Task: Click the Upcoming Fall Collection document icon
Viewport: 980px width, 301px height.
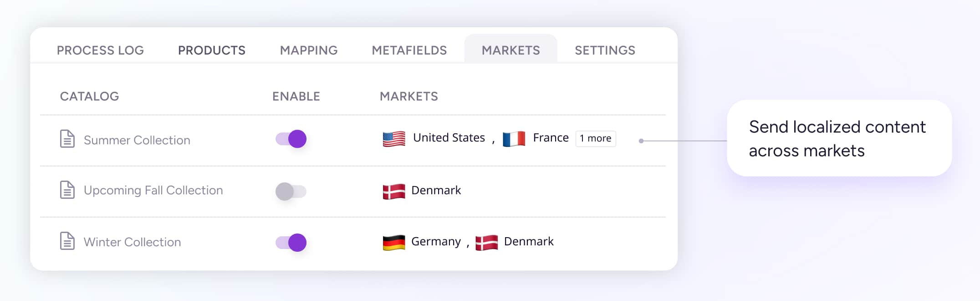Action: (x=67, y=190)
